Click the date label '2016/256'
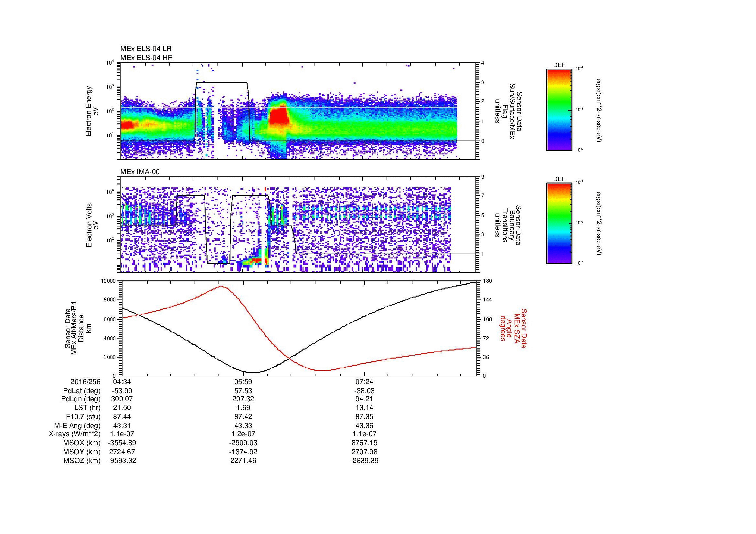This screenshot has width=756, height=534. [x=85, y=382]
